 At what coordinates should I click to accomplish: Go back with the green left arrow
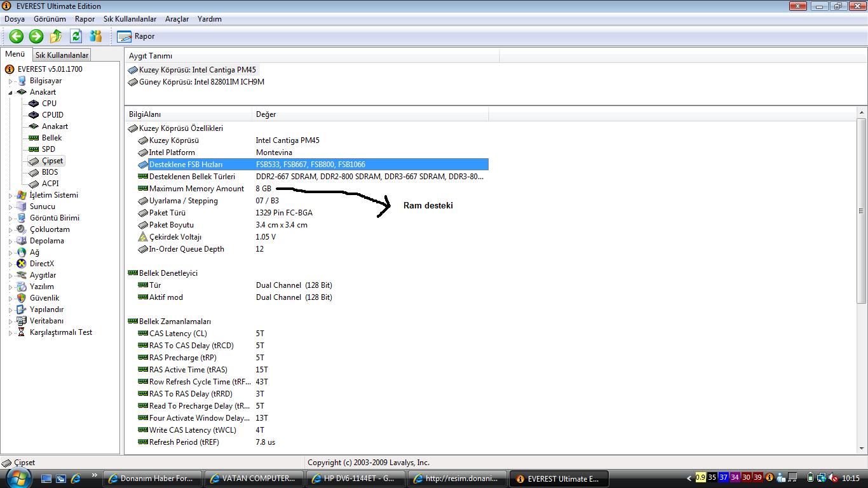click(x=17, y=36)
